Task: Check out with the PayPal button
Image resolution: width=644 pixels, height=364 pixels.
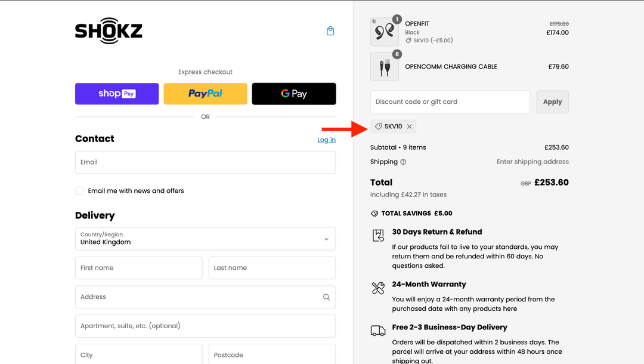Action: 205,94
